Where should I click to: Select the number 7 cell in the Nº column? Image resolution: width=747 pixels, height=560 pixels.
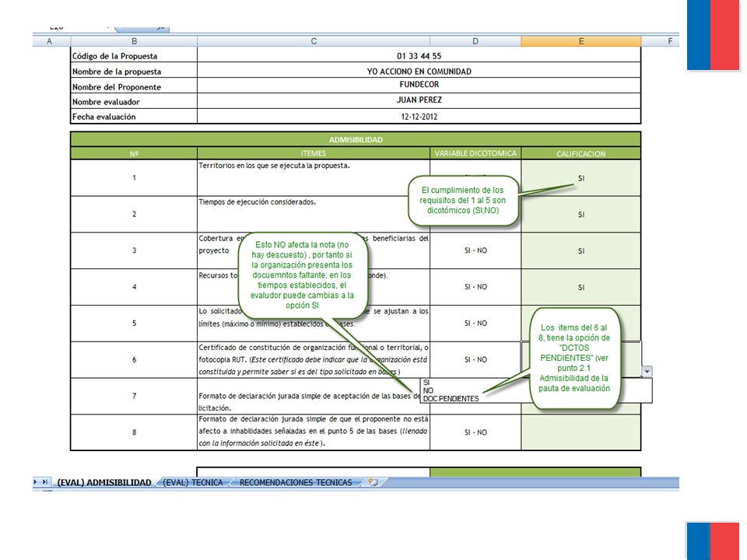tap(134, 396)
